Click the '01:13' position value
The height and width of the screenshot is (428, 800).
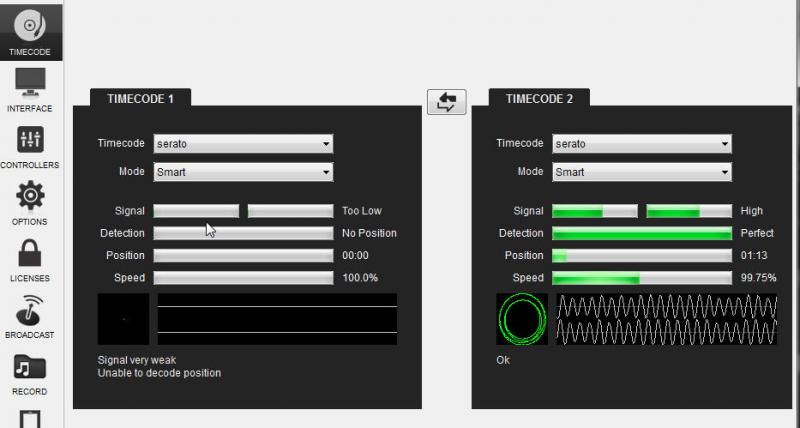[754, 256]
